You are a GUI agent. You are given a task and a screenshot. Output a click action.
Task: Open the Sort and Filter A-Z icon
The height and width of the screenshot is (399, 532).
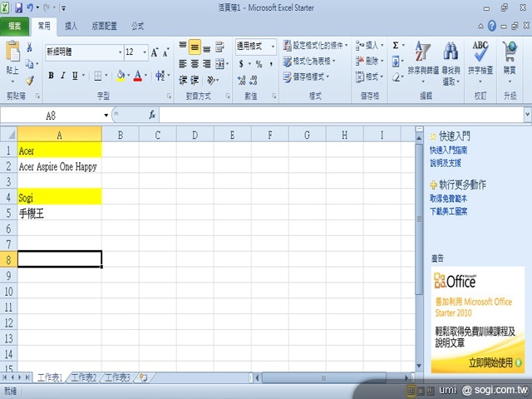pyautogui.click(x=423, y=51)
